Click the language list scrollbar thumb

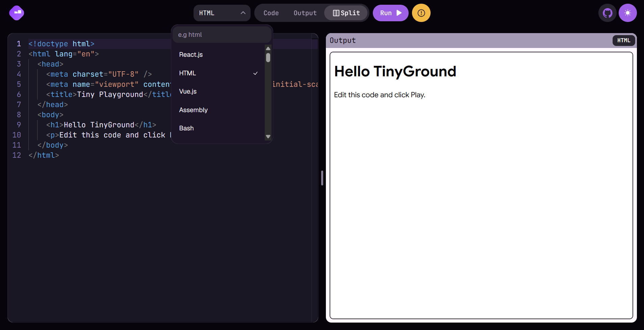(268, 57)
